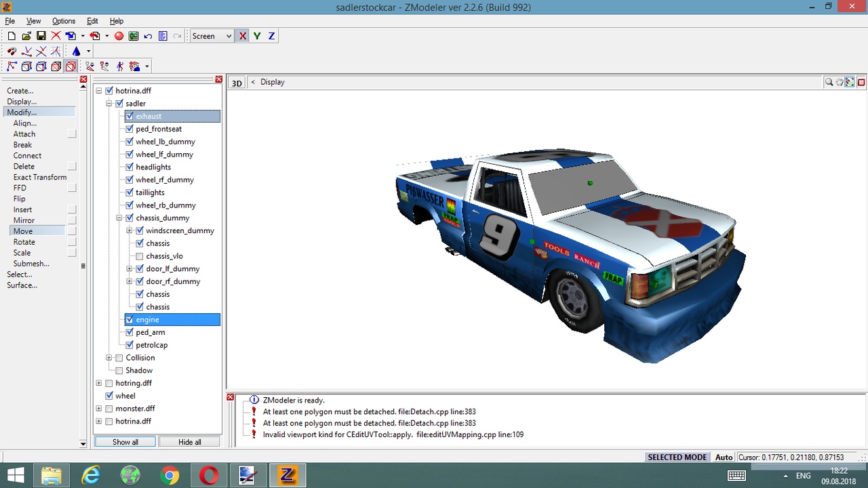Click the undo arrow icon
This screenshot has height=488, width=868.
[x=148, y=36]
